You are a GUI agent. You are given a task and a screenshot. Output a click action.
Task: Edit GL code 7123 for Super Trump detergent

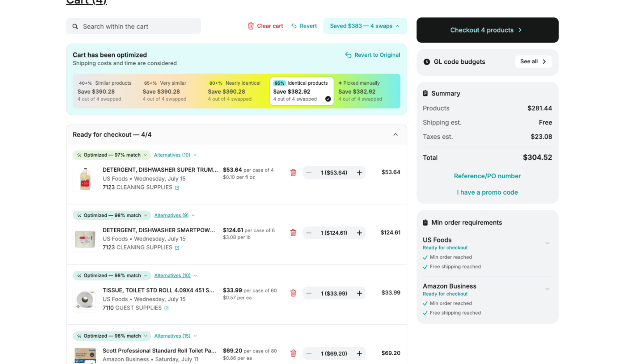click(177, 188)
